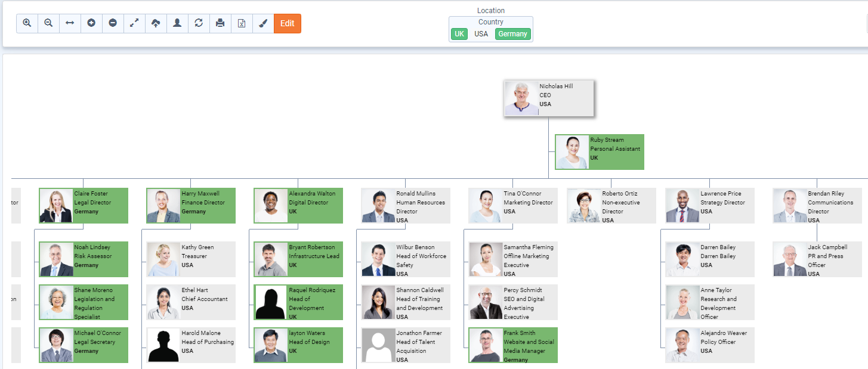868x369 pixels.
Task: Print the org chart
Action: 220,23
